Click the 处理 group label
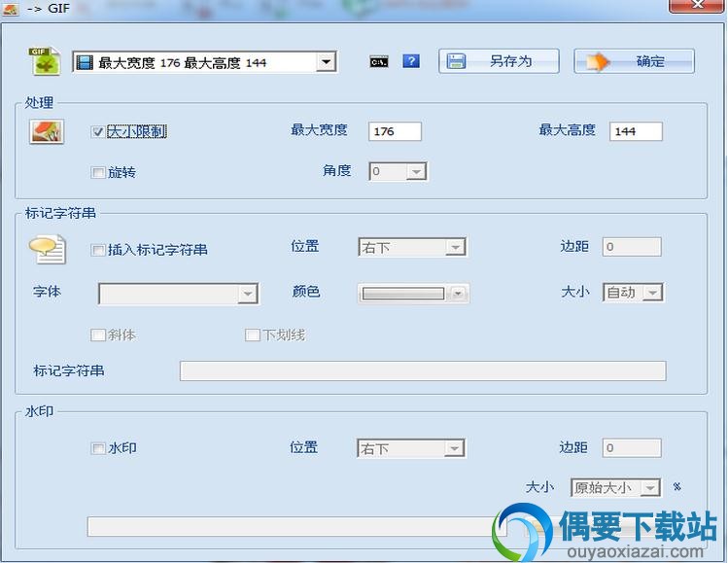 pyautogui.click(x=39, y=103)
